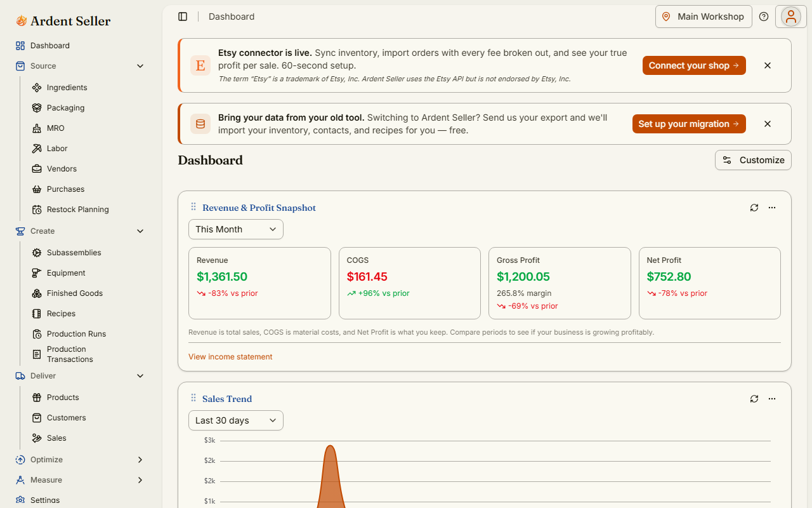Grab the Sales Trend drag handle
Viewport: 812px width, 508px height.
[193, 398]
